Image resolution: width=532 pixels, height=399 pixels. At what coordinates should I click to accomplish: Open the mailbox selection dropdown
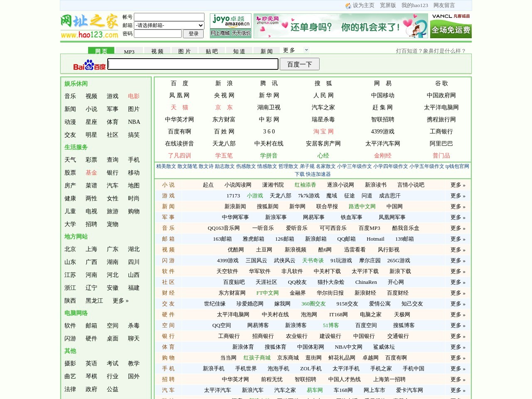169,25
